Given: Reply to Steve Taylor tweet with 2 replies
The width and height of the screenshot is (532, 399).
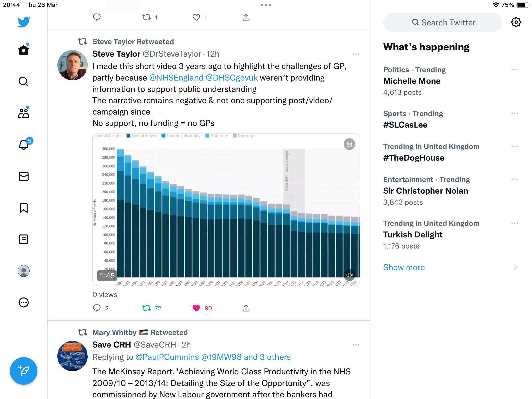Looking at the screenshot, I should tap(101, 308).
